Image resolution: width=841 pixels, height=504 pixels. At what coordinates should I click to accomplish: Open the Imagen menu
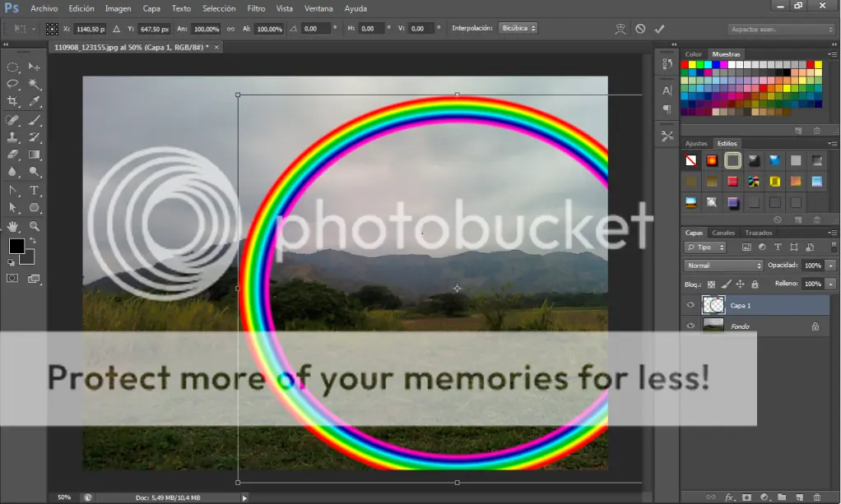(x=118, y=8)
